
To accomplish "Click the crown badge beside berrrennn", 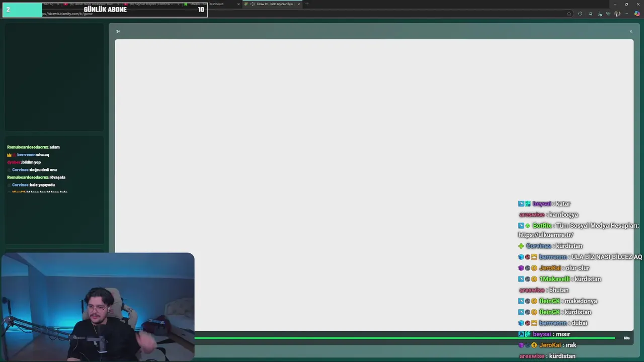I will tap(9, 155).
